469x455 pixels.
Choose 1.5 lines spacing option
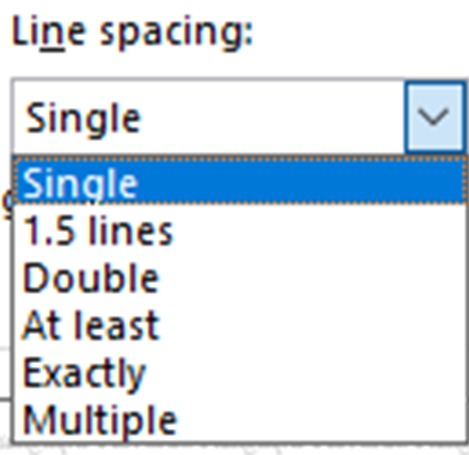click(x=239, y=230)
